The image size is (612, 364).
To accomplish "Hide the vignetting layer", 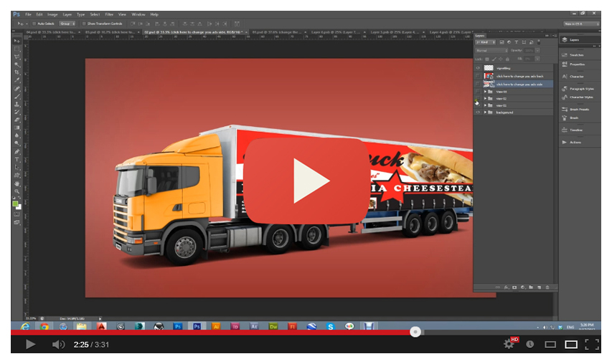I will (x=478, y=67).
